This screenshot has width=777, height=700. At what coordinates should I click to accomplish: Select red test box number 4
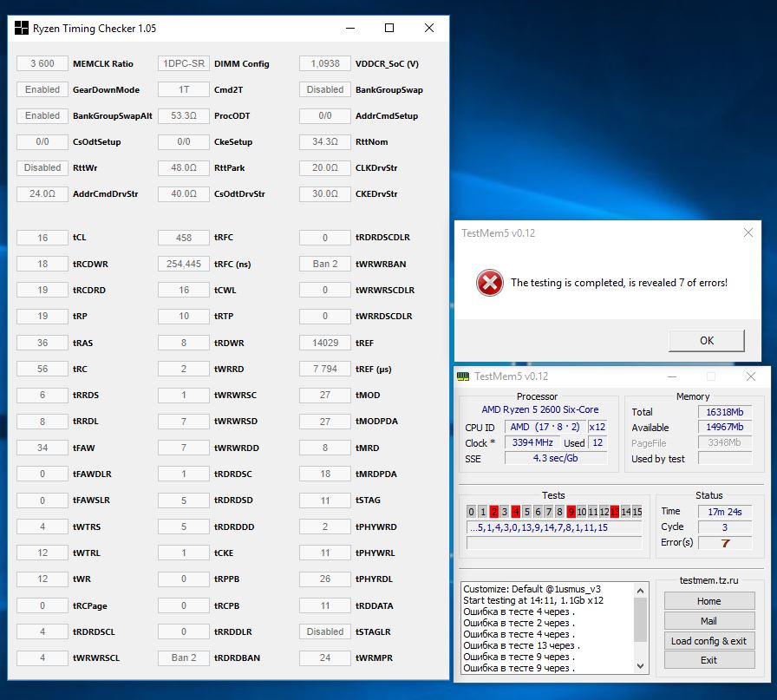click(x=516, y=512)
